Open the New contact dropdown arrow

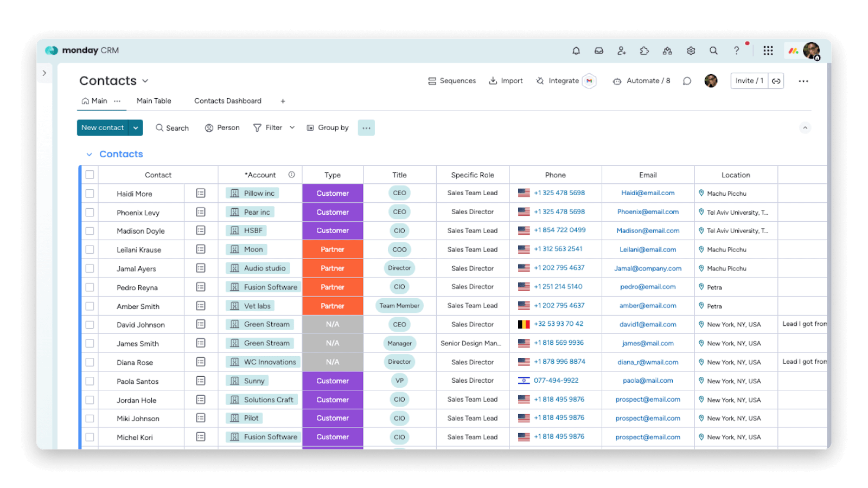pos(136,128)
